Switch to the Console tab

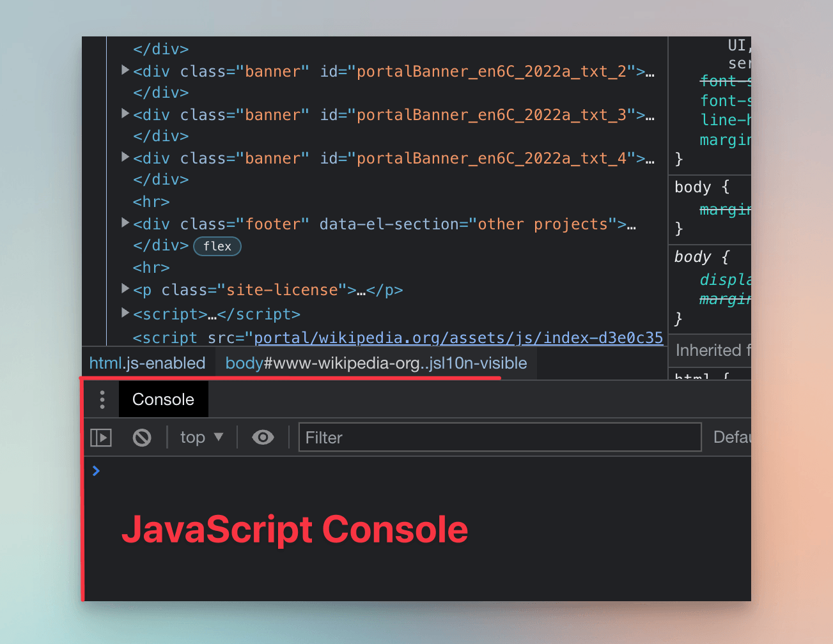(163, 399)
